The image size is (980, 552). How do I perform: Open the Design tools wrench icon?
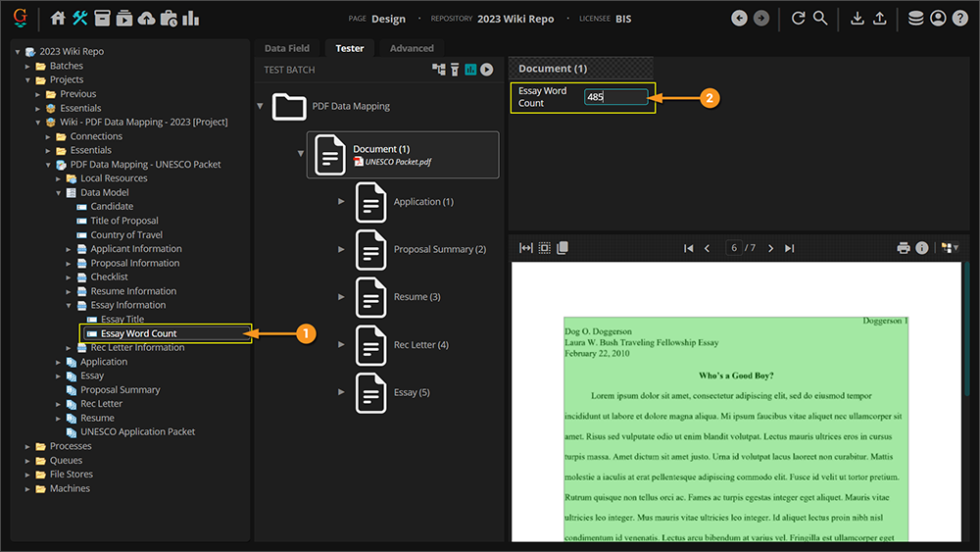point(80,19)
